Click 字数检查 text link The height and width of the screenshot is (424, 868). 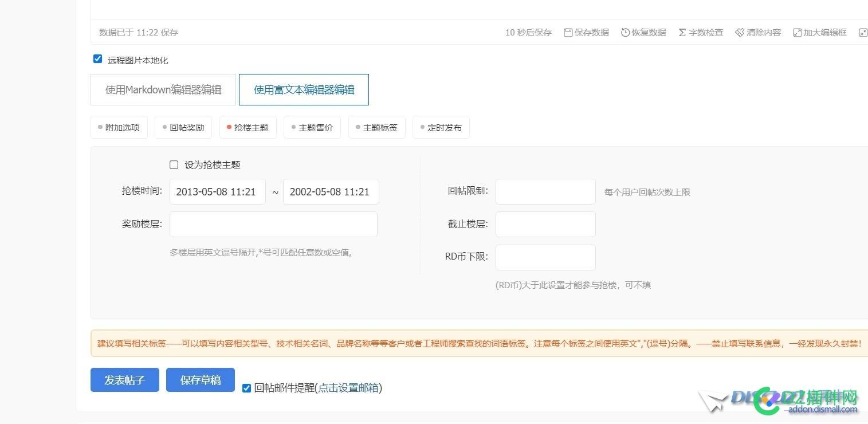click(706, 33)
